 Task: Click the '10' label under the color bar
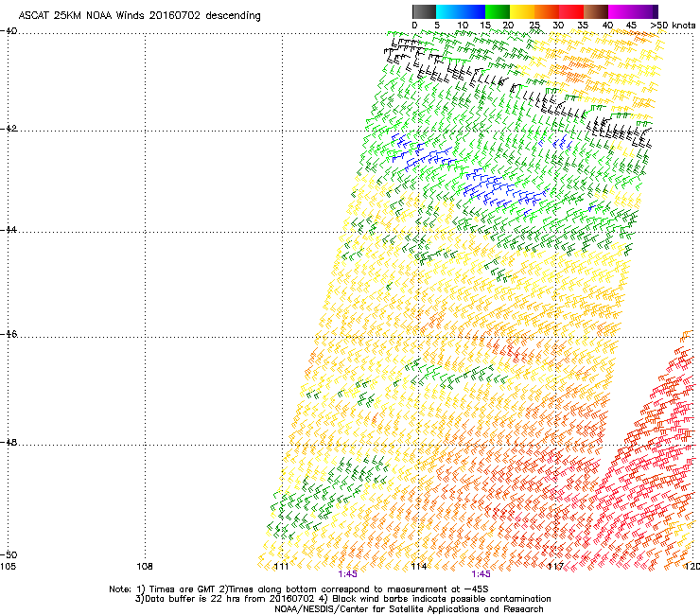pyautogui.click(x=463, y=26)
